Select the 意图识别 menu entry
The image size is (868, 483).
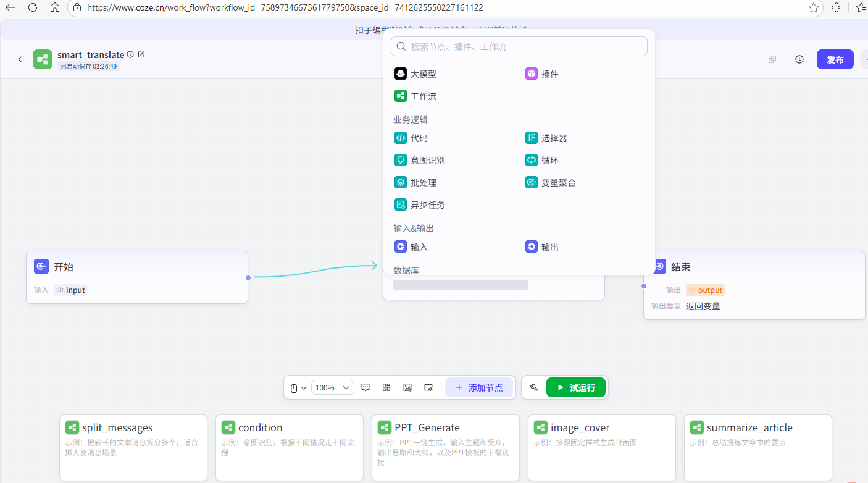pyautogui.click(x=420, y=160)
